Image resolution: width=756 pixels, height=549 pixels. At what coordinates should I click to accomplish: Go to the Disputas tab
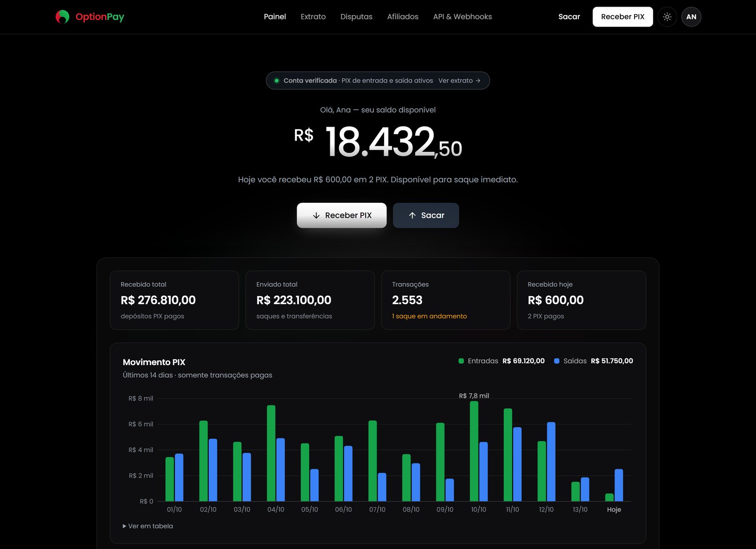click(x=356, y=17)
